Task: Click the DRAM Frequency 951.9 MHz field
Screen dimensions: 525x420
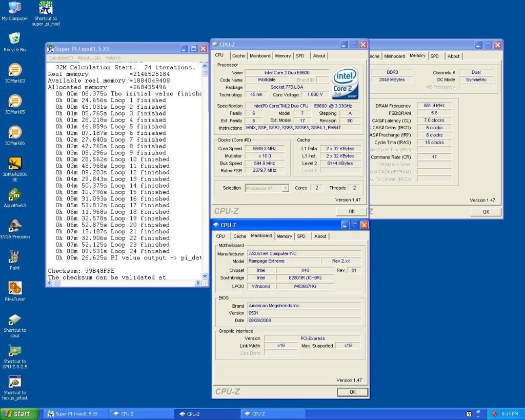Action: [x=434, y=106]
